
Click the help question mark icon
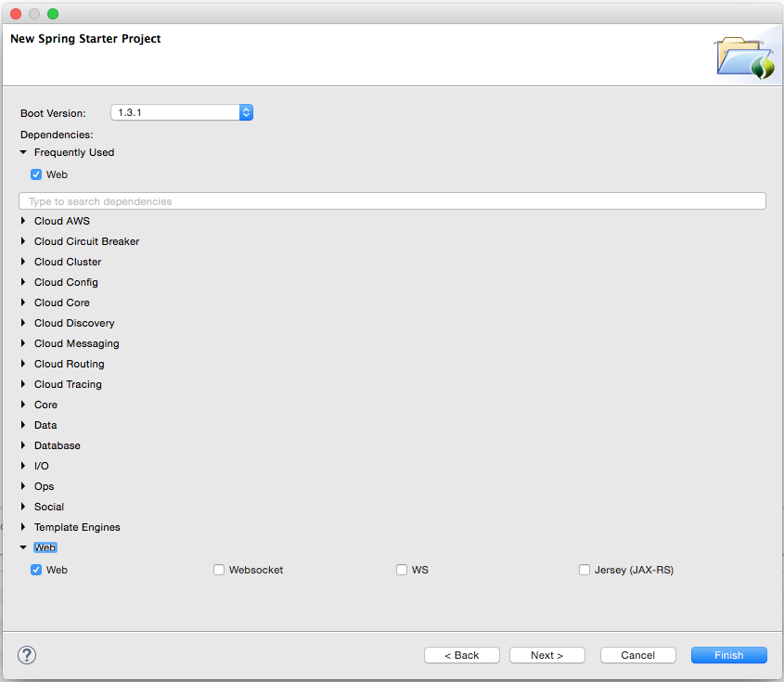(x=27, y=655)
